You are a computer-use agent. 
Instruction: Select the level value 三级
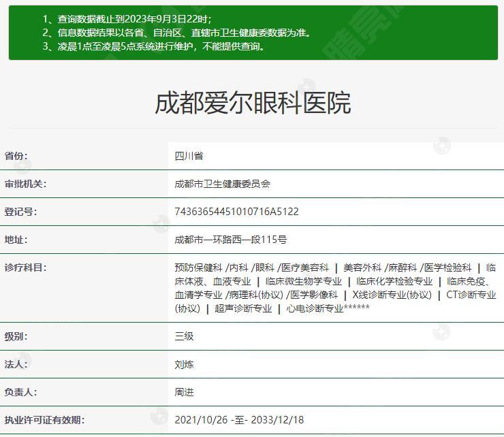[x=184, y=337]
